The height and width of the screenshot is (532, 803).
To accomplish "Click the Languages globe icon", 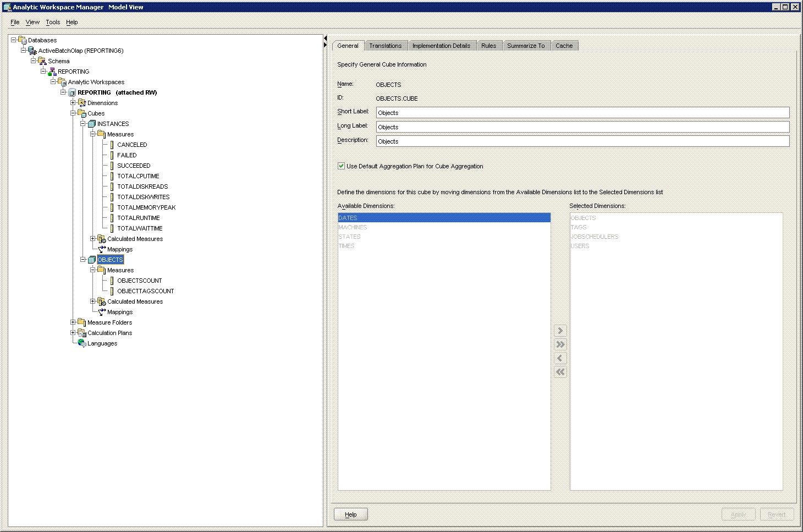I will 82,343.
